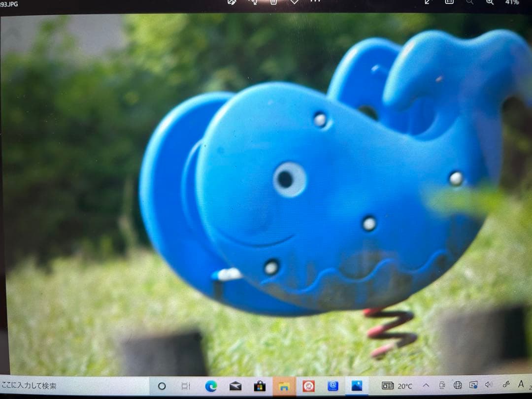Zoom out with the magnifier minus icon

click(x=469, y=2)
